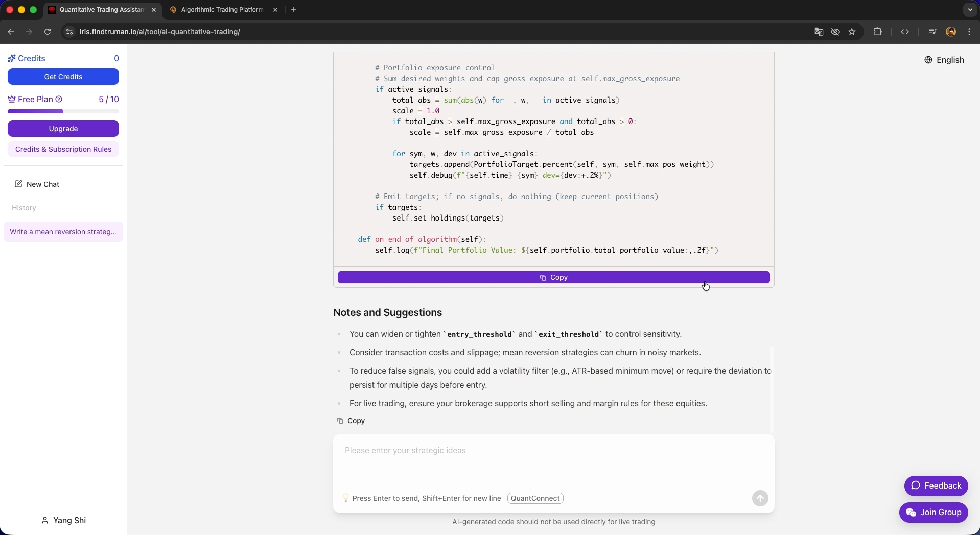Click the send arrow icon in chat box
This screenshot has height=535, width=980.
click(x=760, y=498)
